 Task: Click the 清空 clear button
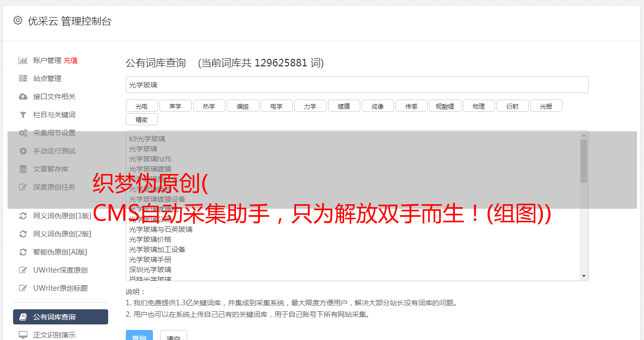tap(174, 335)
